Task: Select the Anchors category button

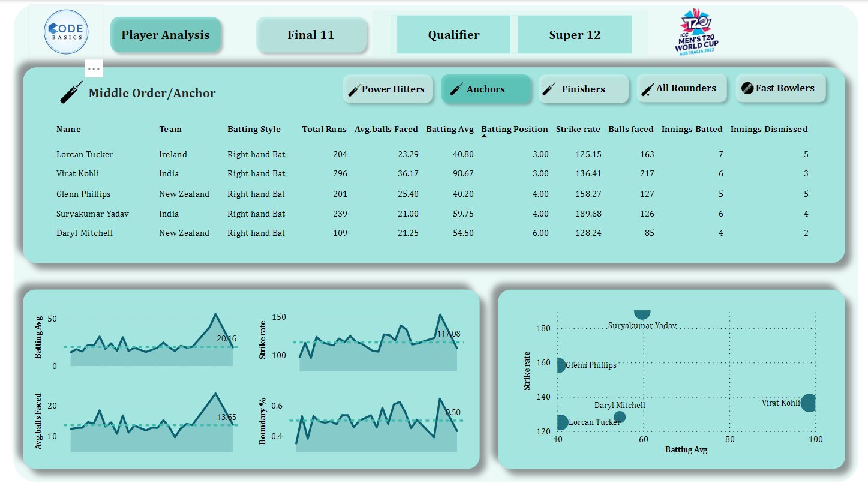Action: 486,88
